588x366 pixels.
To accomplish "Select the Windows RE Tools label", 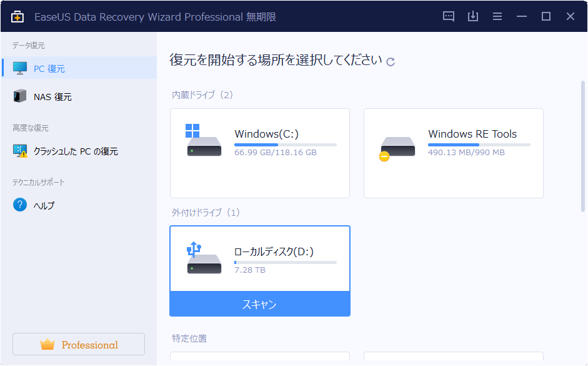I will 472,134.
